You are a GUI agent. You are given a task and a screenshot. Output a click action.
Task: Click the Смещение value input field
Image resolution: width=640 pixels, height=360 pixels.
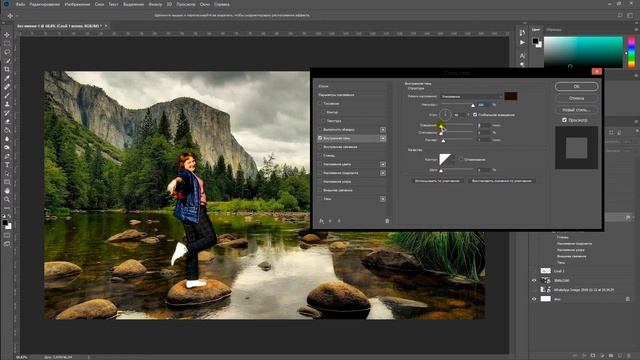tap(484, 125)
